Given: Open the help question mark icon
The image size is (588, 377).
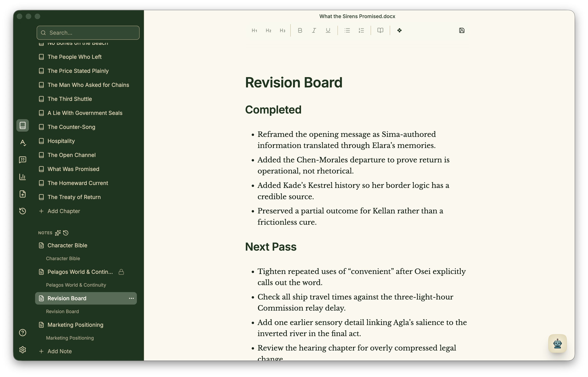Looking at the screenshot, I should pos(23,332).
